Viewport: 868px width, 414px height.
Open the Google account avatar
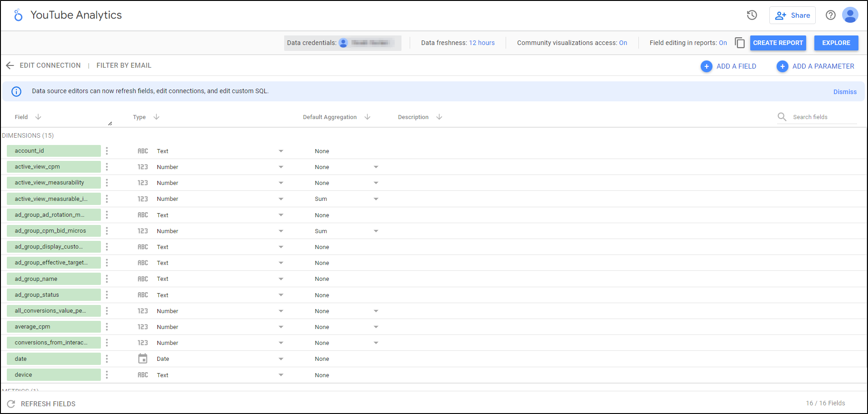(x=850, y=15)
